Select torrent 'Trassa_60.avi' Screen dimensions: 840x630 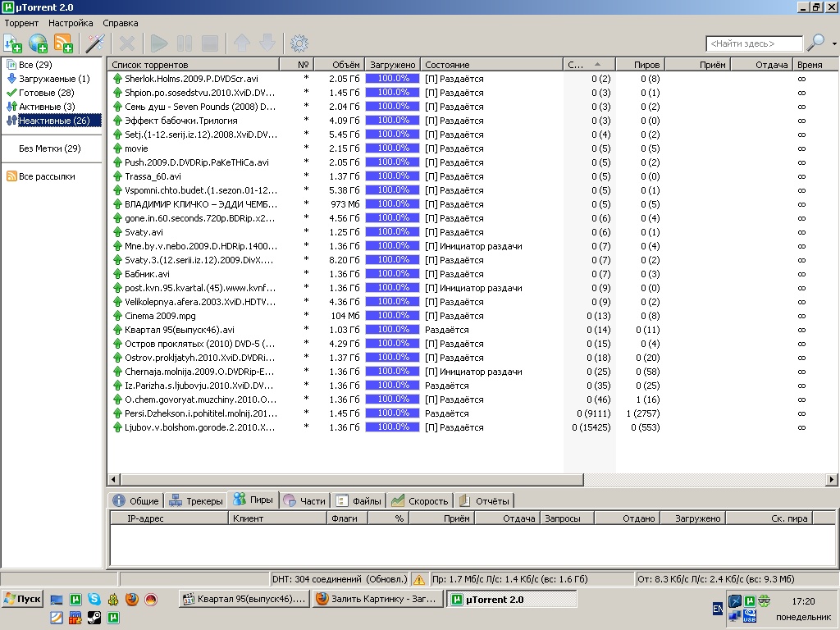tap(153, 176)
